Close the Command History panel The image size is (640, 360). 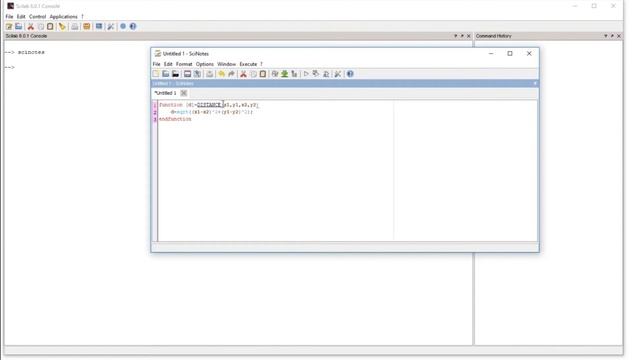pyautogui.click(x=619, y=36)
